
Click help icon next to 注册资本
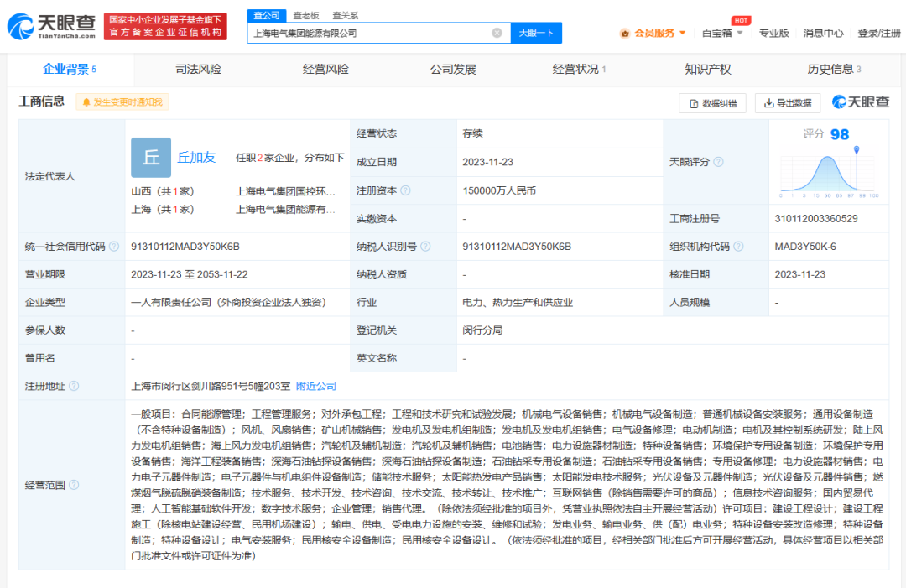tap(406, 190)
